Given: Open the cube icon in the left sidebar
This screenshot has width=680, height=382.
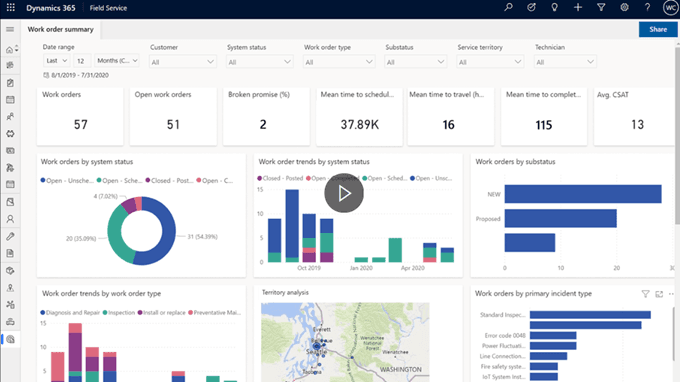Looking at the screenshot, I should click(x=10, y=271).
